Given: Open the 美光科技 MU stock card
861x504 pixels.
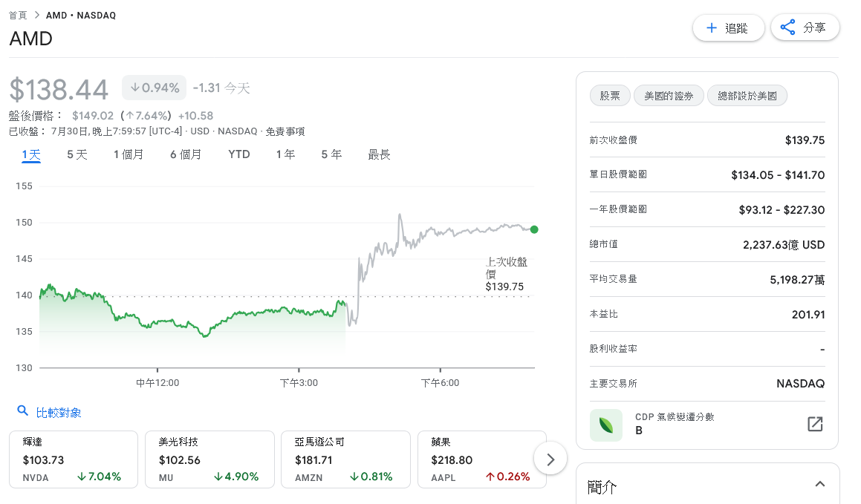Looking at the screenshot, I should click(209, 459).
